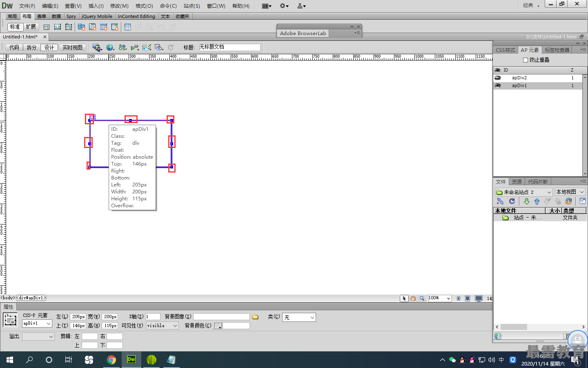The height and width of the screenshot is (368, 588).
Task: Open the Visual aids eye icon
Action: click(159, 47)
